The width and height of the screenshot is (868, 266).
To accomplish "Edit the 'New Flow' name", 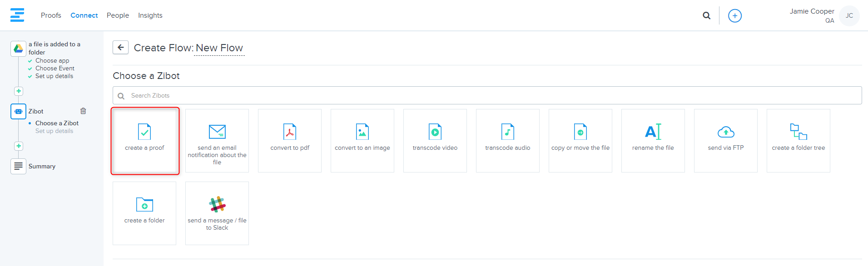I will [219, 48].
